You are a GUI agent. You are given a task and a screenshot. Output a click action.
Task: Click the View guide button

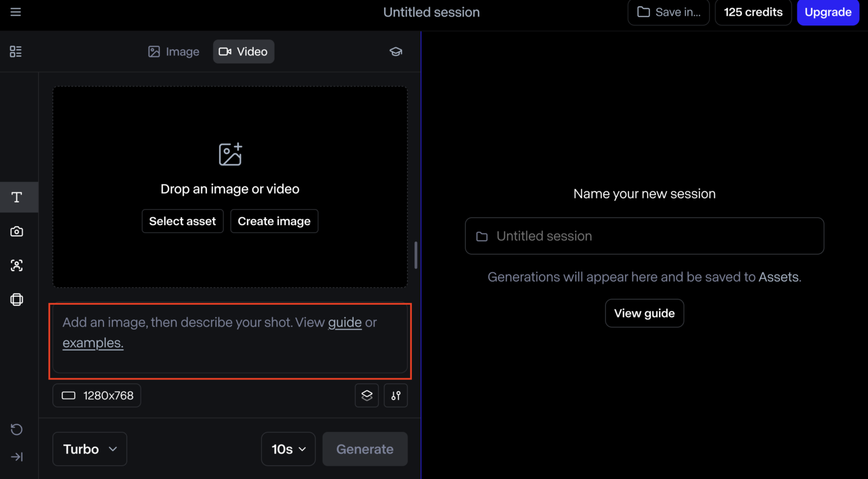pyautogui.click(x=644, y=313)
